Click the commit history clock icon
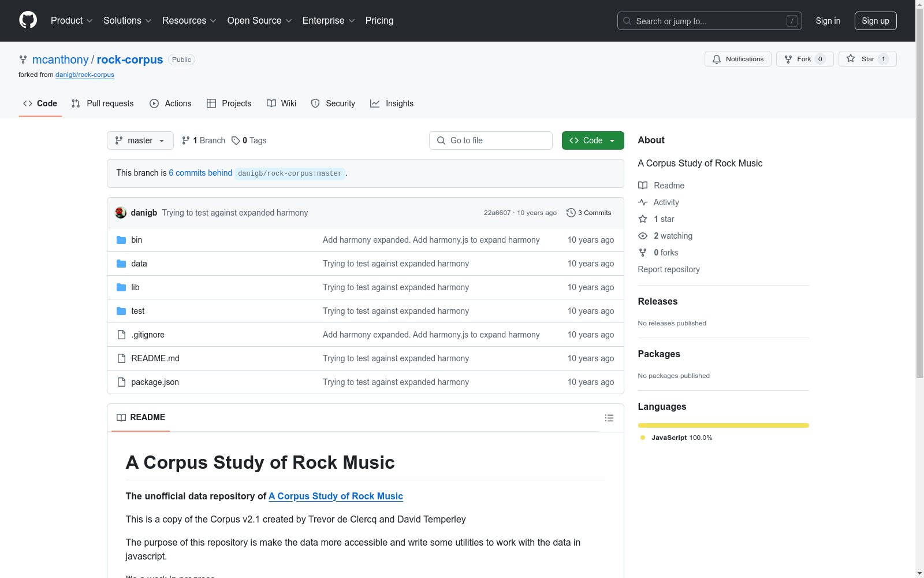Viewport: 924px width, 578px height. click(571, 213)
